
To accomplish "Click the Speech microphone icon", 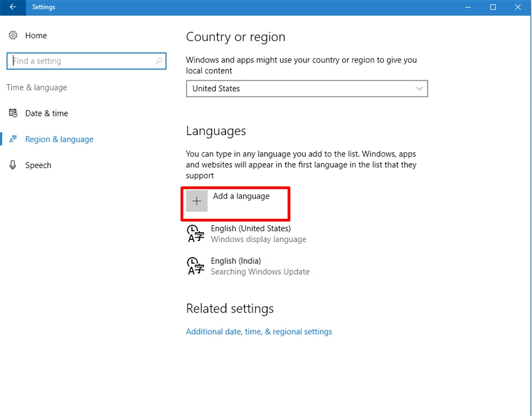I will tap(13, 165).
